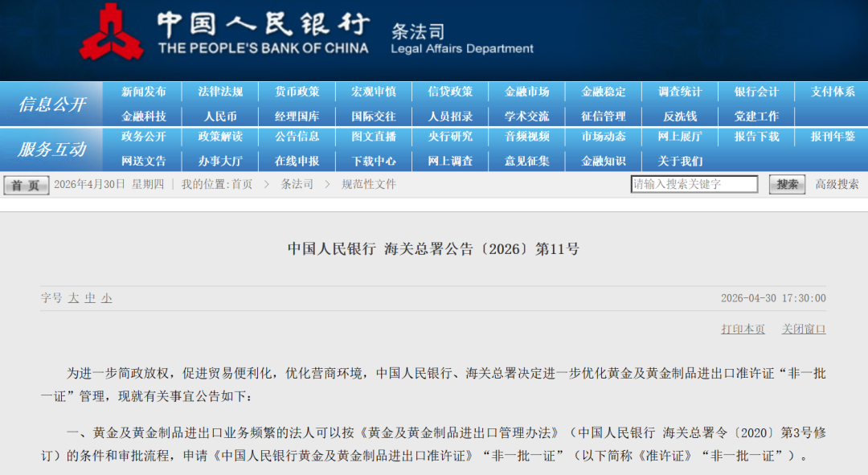
Task: Select 音频视频 navigation item
Action: 527,137
